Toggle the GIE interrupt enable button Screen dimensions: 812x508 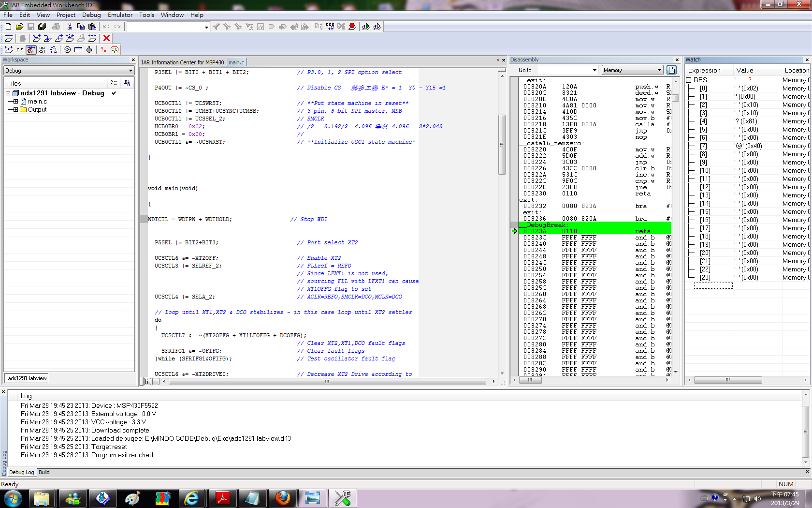[20, 50]
